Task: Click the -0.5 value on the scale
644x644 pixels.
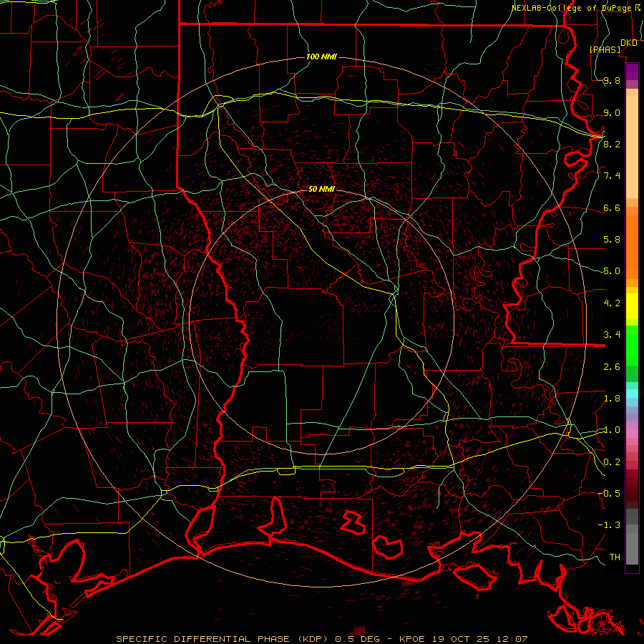Action: coord(609,493)
